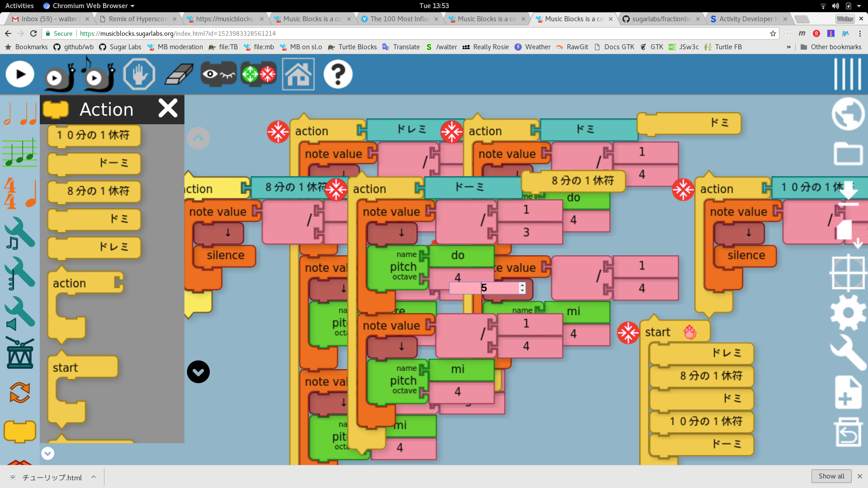Toggle the Cartesian grid icon

(848, 272)
